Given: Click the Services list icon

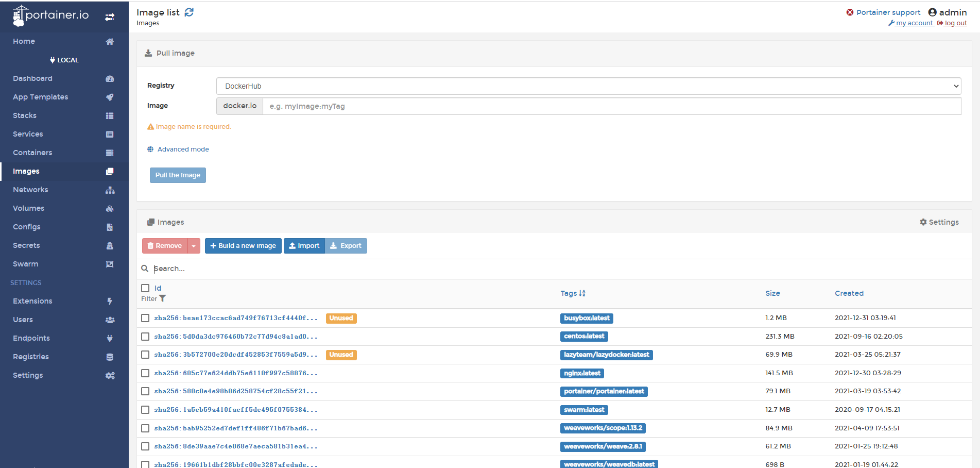Looking at the screenshot, I should tap(110, 135).
